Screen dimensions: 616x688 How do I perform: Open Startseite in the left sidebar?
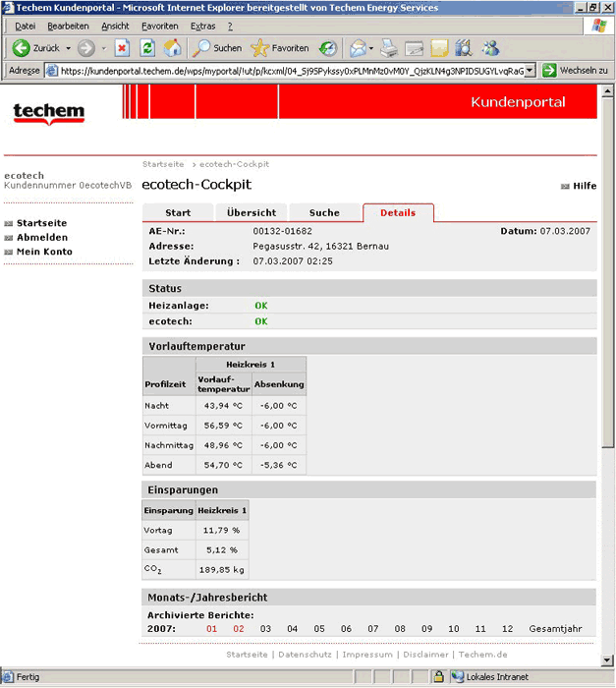click(x=41, y=223)
